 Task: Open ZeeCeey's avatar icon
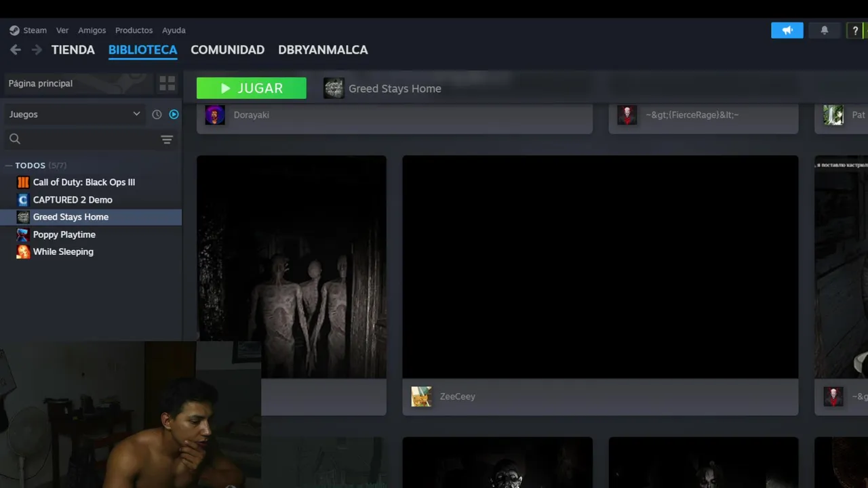point(421,396)
